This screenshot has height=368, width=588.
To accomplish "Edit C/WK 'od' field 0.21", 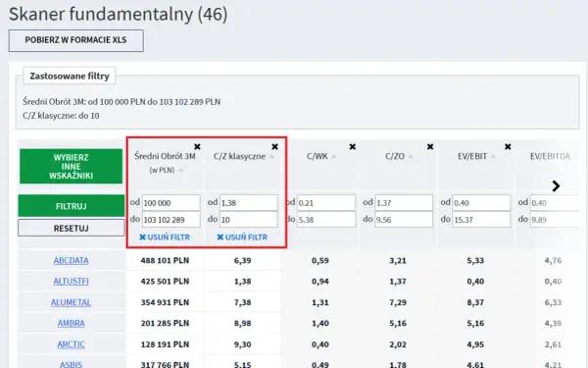I will point(326,203).
